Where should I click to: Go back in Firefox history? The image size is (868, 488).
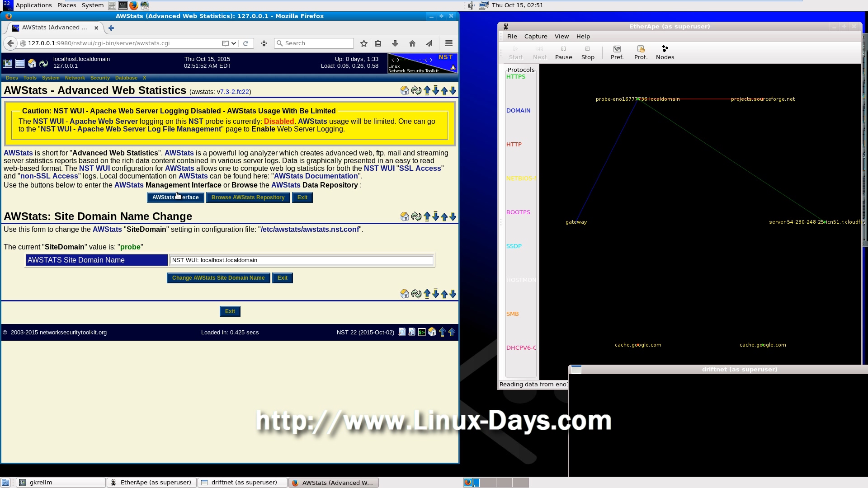pos(10,43)
